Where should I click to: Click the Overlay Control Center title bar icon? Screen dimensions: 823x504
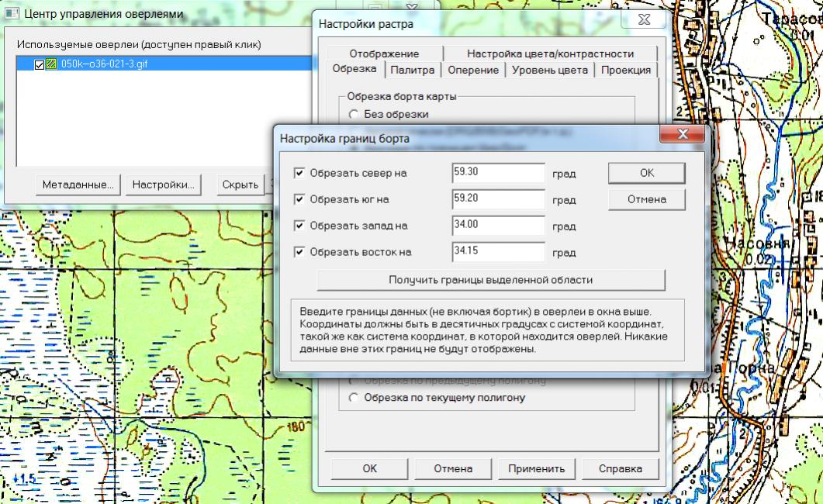(x=12, y=14)
